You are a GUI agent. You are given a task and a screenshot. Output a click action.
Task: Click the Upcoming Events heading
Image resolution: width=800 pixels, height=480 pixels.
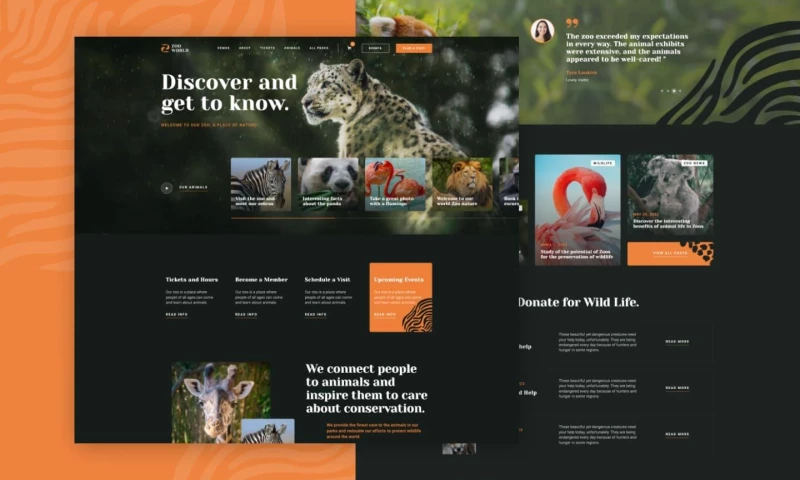click(398, 280)
